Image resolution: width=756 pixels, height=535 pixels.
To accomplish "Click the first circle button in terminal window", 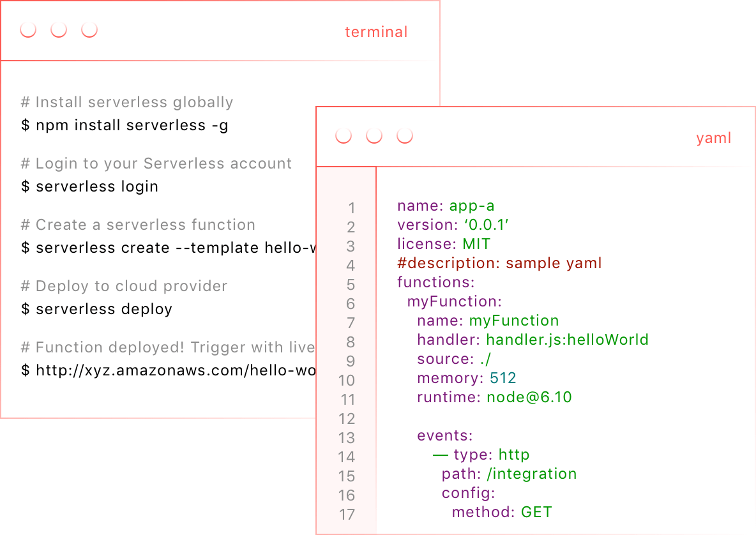I will tap(28, 29).
